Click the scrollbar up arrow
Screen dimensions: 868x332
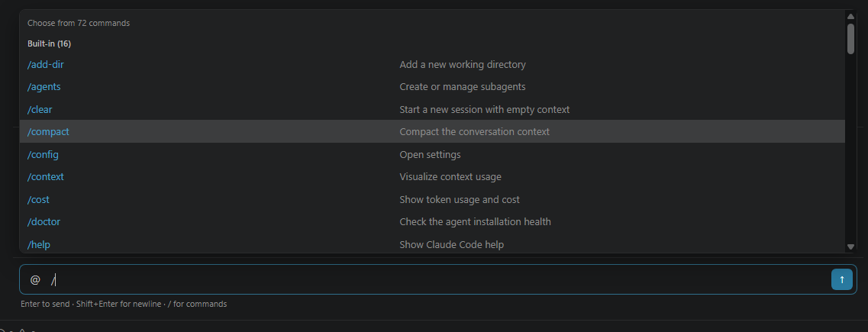click(851, 15)
